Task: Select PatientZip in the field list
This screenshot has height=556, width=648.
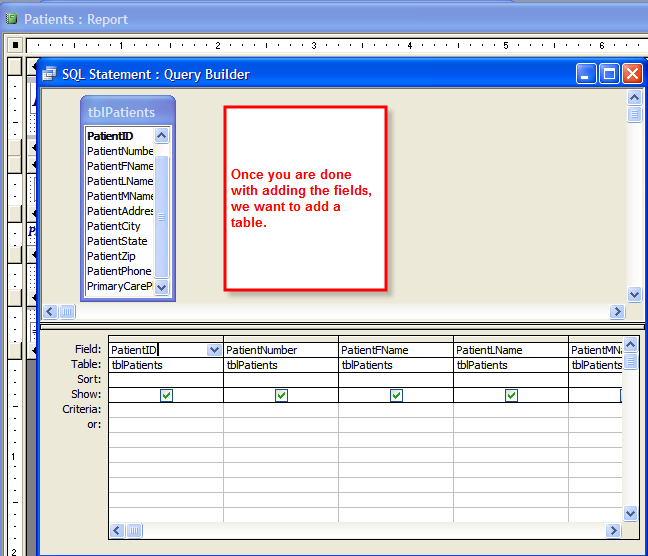Action: (110, 256)
